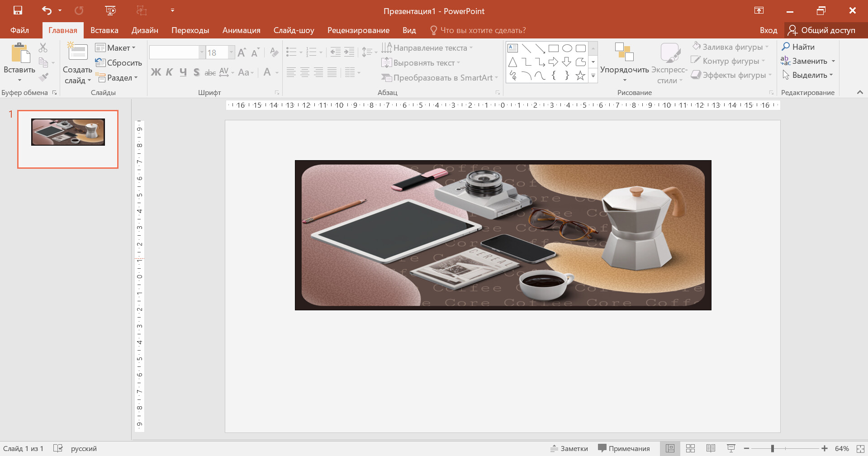This screenshot has width=868, height=456.
Task: Click the zoom slider handle
Action: [x=773, y=448]
